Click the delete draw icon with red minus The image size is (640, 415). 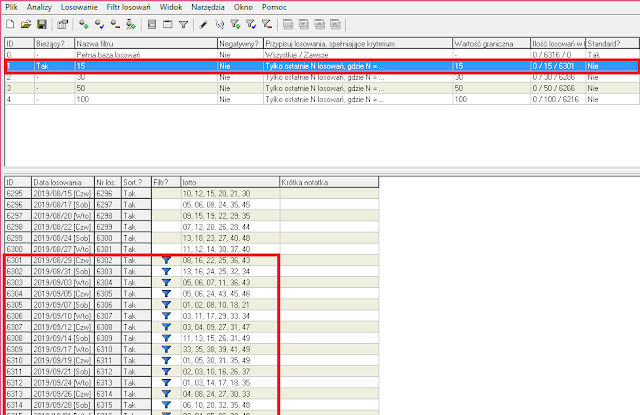[116, 24]
